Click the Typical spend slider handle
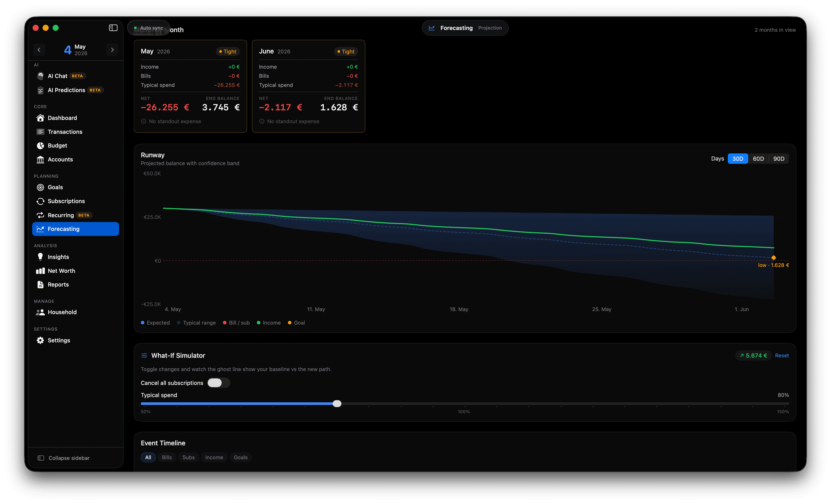The width and height of the screenshot is (831, 504). [x=337, y=404]
